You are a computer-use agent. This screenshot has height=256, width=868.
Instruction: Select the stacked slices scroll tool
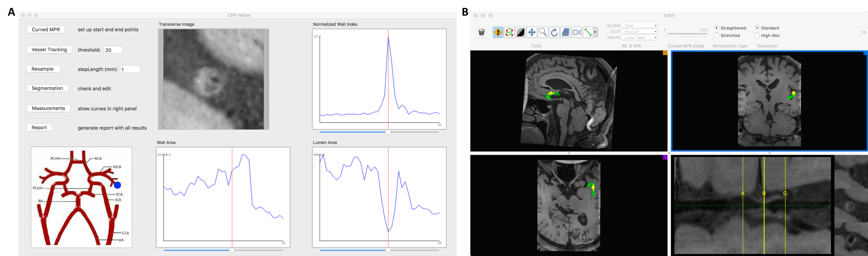coord(565,32)
